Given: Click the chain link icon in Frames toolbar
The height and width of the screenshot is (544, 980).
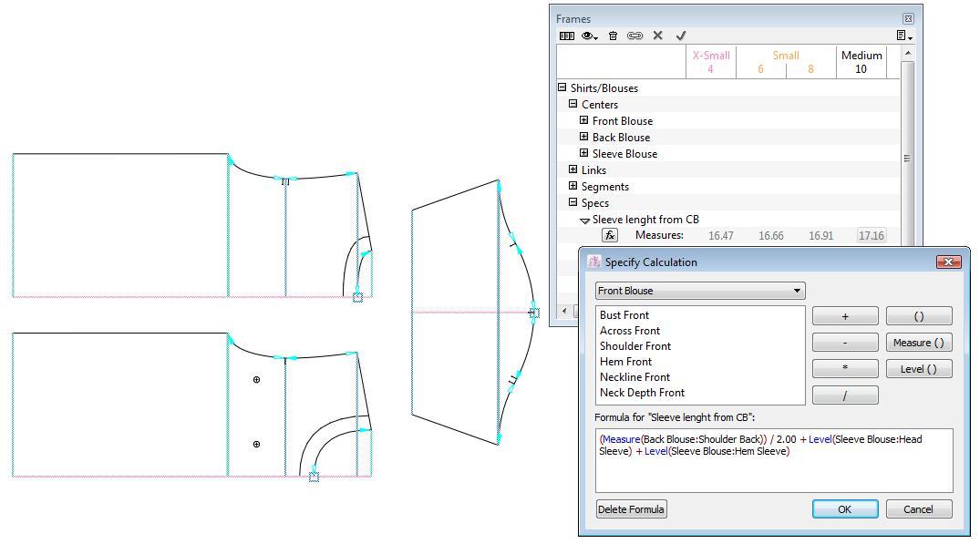Looking at the screenshot, I should click(634, 36).
